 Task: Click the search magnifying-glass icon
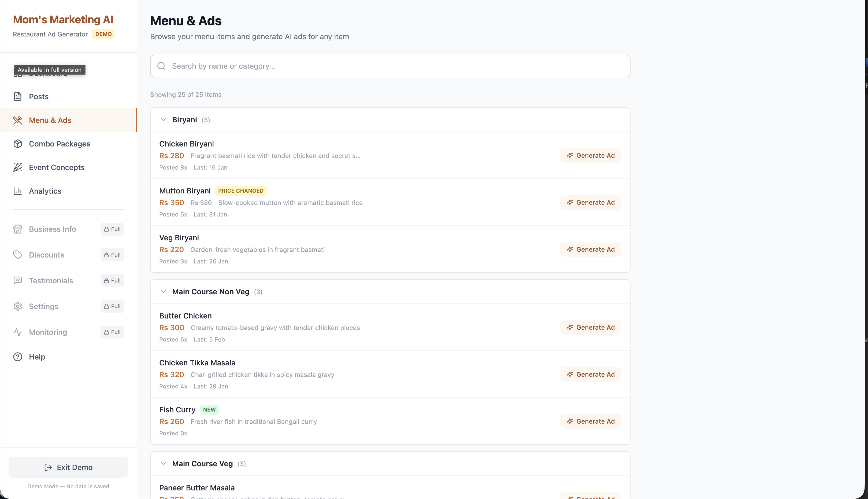coord(161,66)
